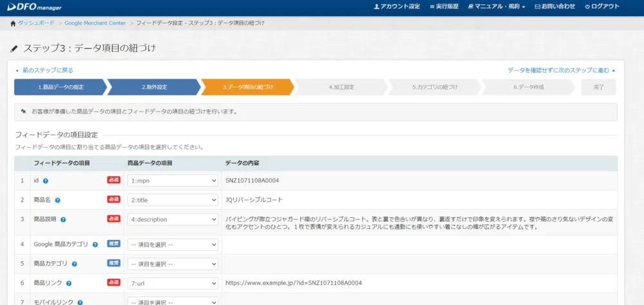This screenshot has height=305, width=644.
Task: Click the データの内容 column header
Action: [242, 163]
